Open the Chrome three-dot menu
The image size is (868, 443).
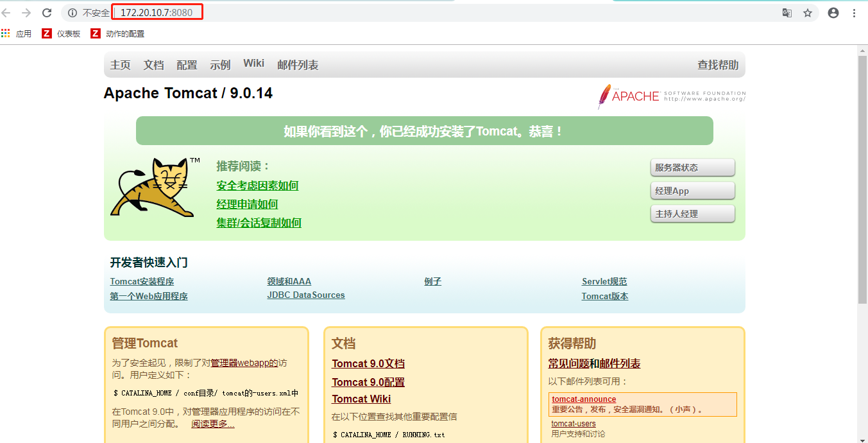click(x=854, y=13)
